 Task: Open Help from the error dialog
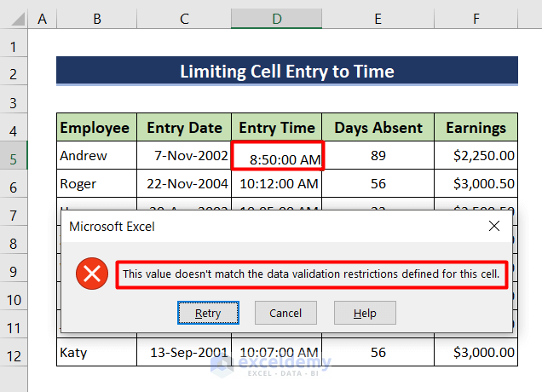[x=365, y=313]
